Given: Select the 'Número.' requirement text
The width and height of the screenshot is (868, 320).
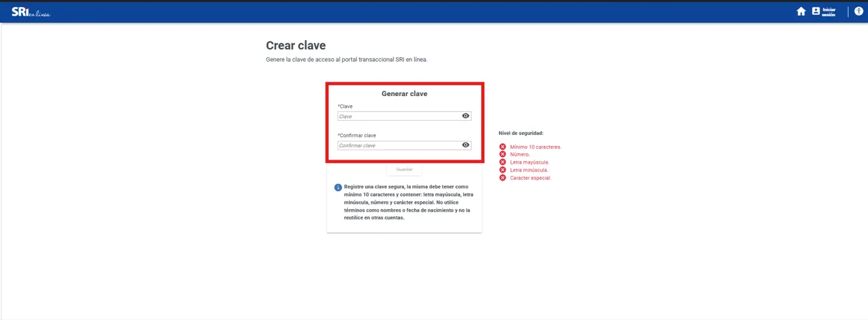Looking at the screenshot, I should [x=520, y=154].
